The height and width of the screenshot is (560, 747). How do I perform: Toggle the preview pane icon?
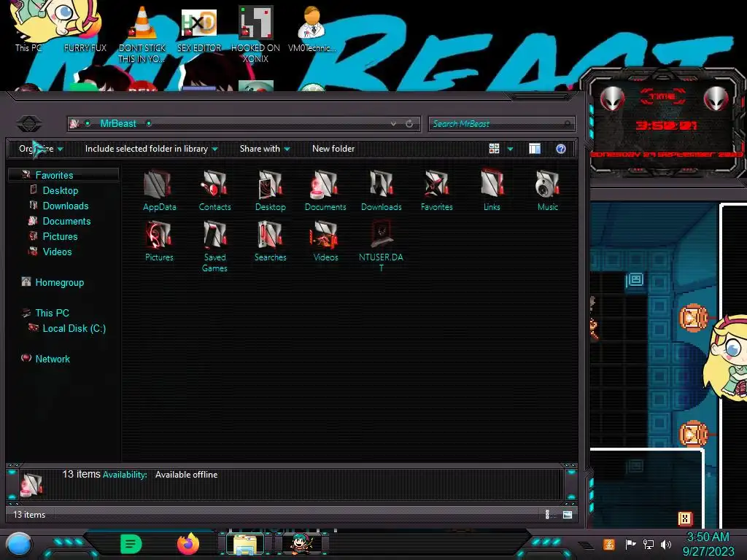(x=535, y=149)
